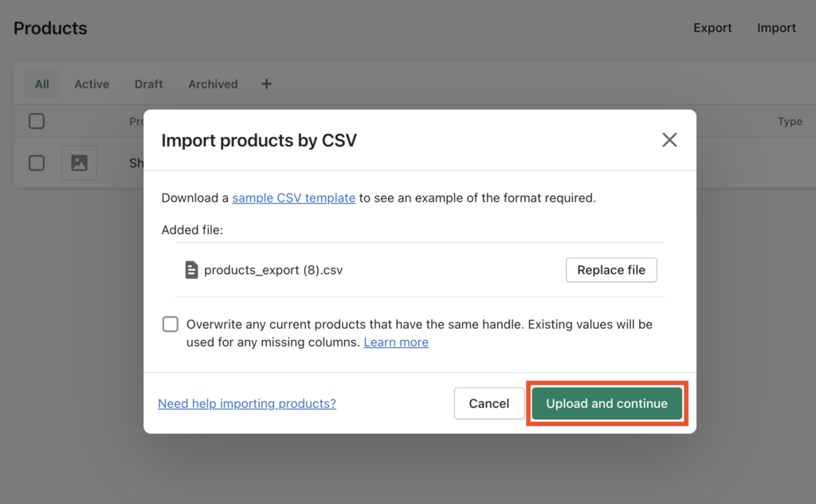This screenshot has width=816, height=504.
Task: Check the first product row checkbox
Action: (37, 162)
